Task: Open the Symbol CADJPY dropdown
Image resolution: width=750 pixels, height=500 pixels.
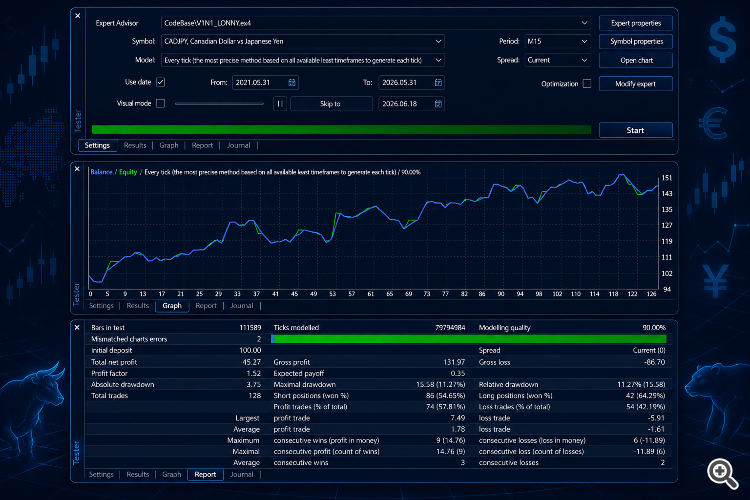Action: point(438,42)
